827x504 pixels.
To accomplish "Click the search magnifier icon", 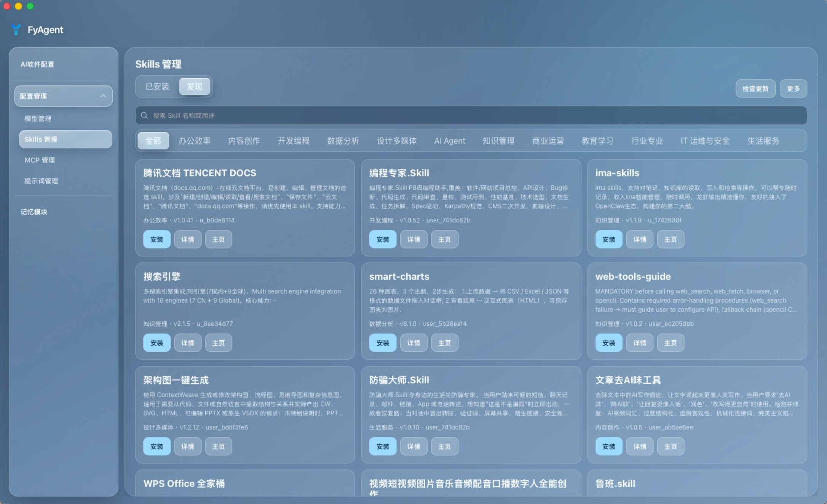I will pos(144,115).
